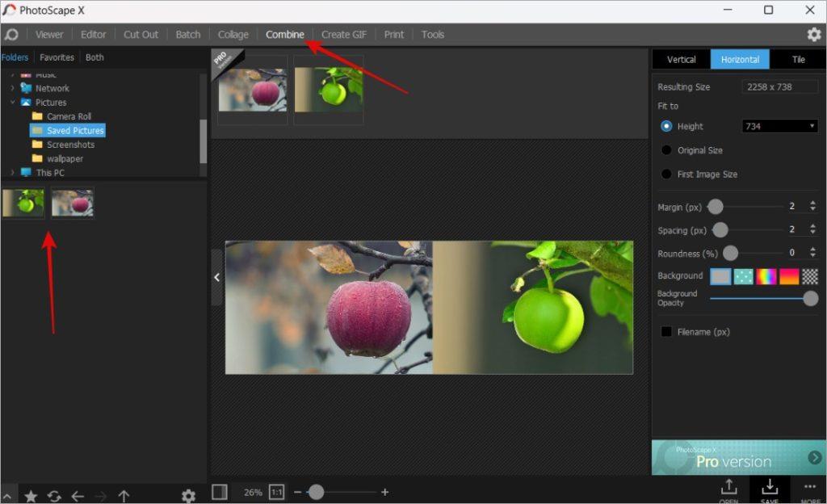Open the PhotoScape X home circle icon
Screen dimensions: 827x504
pyautogui.click(x=11, y=35)
